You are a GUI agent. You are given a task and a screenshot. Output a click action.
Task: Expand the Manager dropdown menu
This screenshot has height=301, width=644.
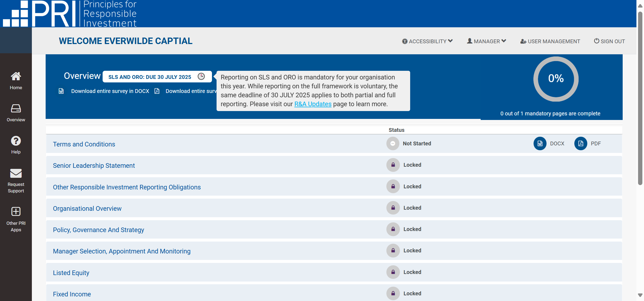[486, 41]
